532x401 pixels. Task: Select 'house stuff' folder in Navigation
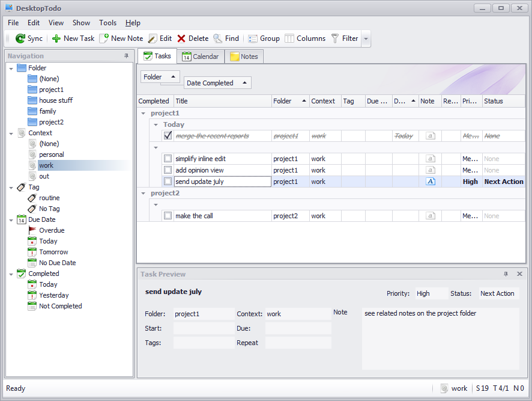coord(56,100)
